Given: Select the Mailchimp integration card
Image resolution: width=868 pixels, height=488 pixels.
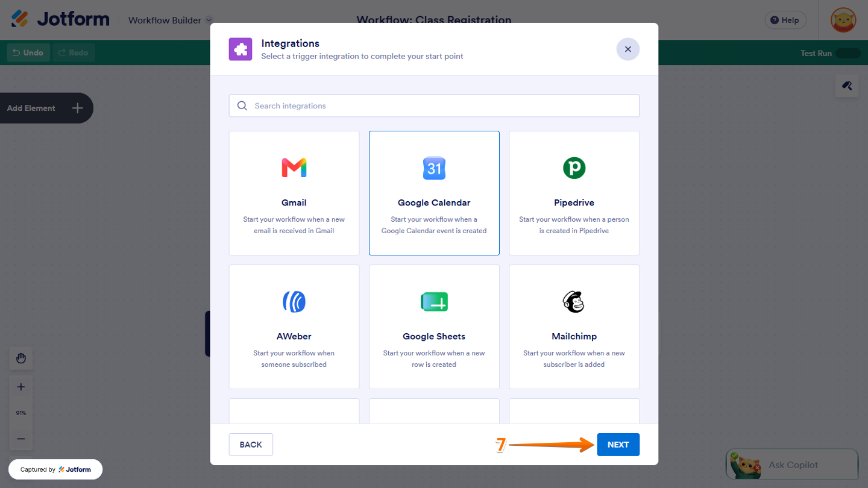Looking at the screenshot, I should pyautogui.click(x=574, y=327).
